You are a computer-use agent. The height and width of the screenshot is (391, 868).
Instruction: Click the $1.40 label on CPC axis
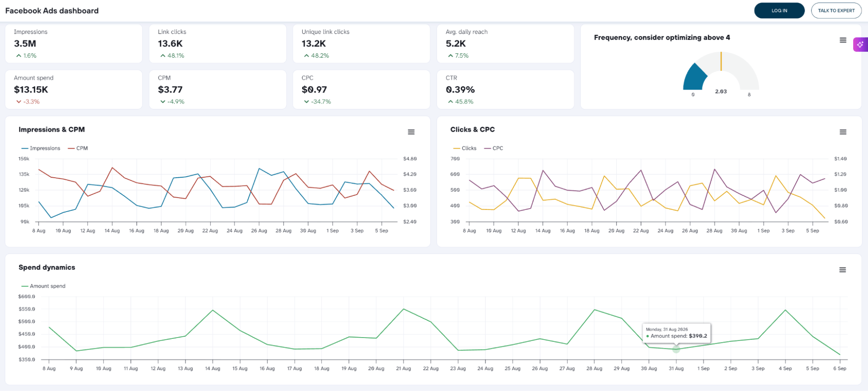coord(841,159)
